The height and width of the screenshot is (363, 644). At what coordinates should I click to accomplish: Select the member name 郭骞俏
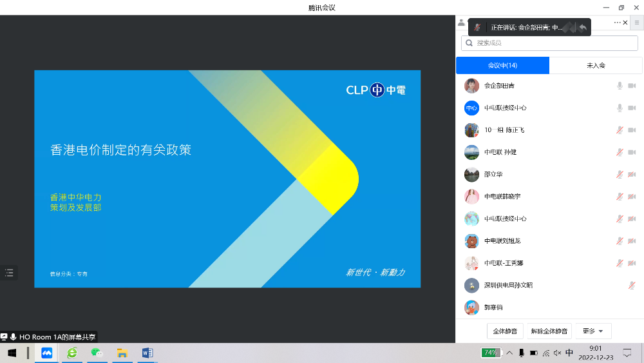pyautogui.click(x=493, y=307)
